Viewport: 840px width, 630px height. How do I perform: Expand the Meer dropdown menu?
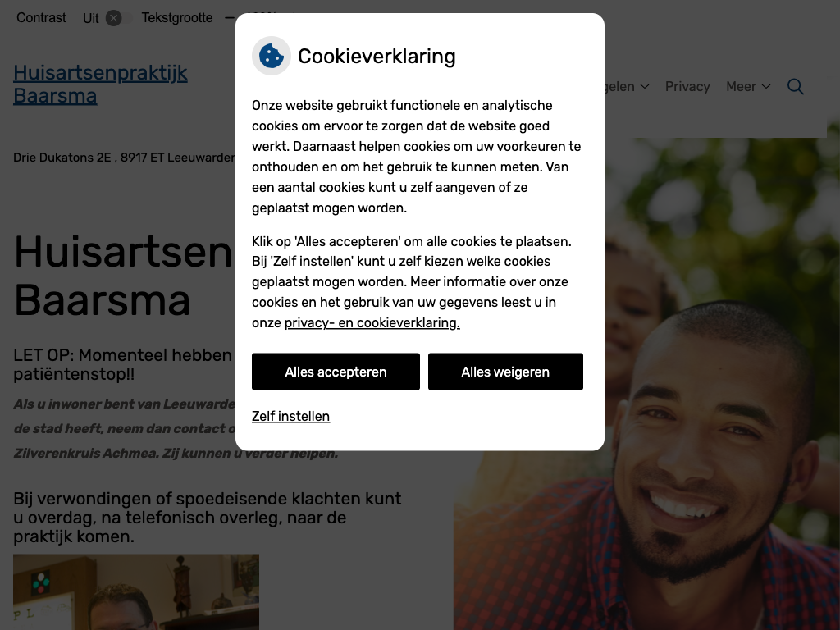(748, 86)
